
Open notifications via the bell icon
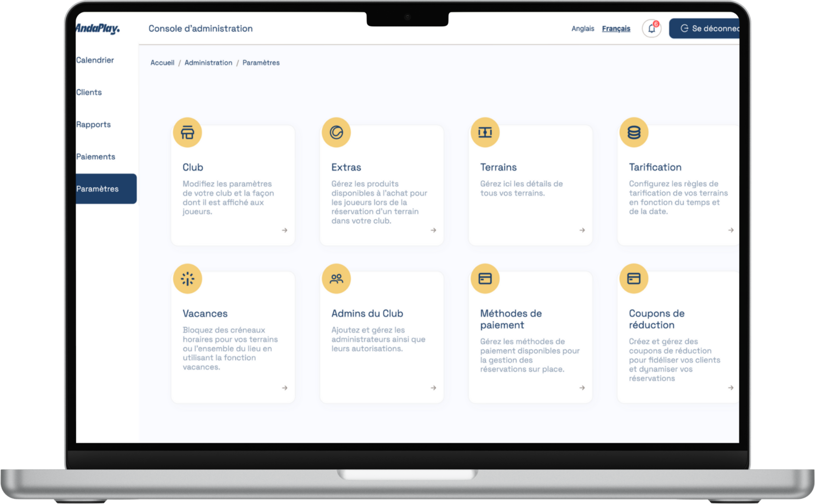click(x=651, y=28)
